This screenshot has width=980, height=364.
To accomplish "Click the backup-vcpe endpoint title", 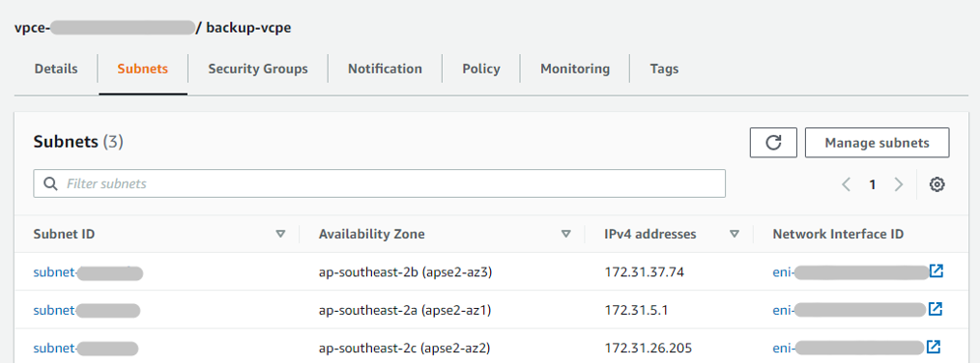I will [x=248, y=27].
